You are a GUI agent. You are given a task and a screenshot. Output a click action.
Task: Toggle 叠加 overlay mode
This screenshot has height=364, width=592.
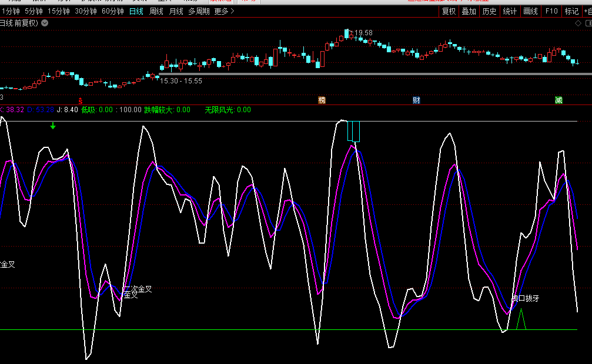(469, 11)
